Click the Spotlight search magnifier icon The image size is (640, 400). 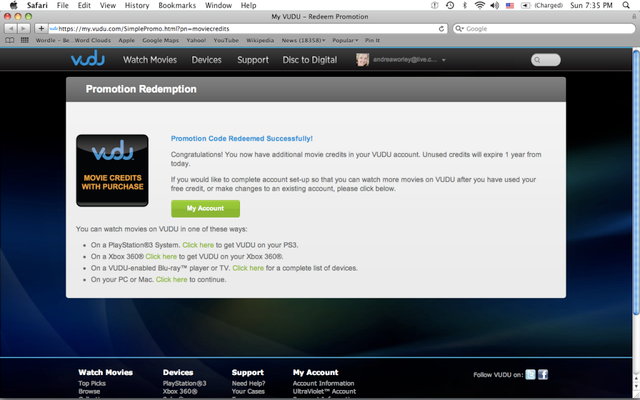(626, 5)
